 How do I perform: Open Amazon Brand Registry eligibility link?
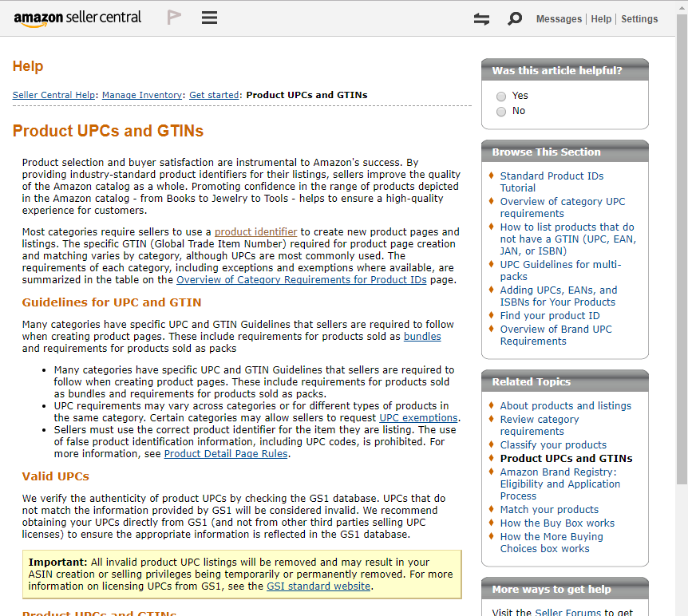559,484
